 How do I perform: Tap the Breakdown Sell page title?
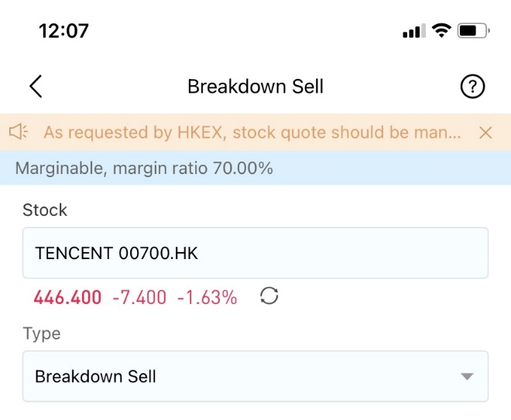(256, 87)
